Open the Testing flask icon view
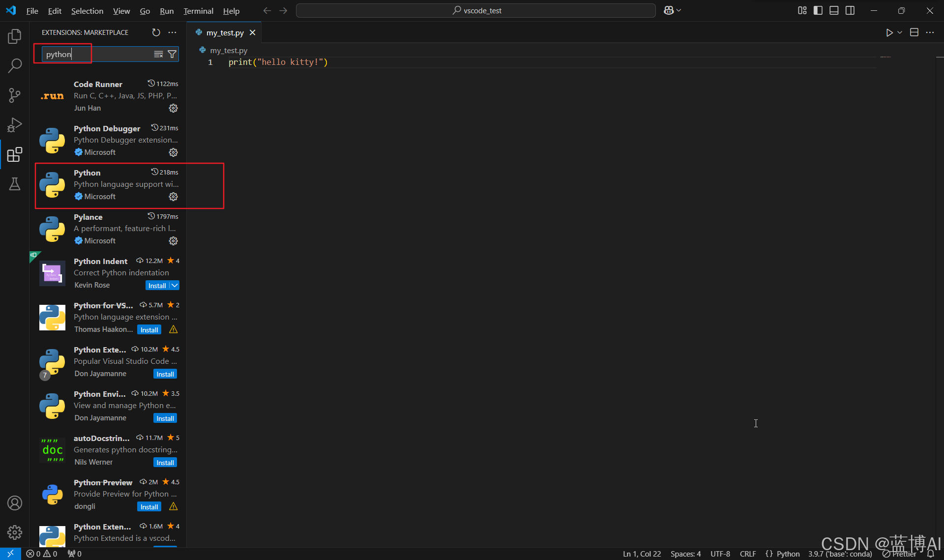 (15, 184)
